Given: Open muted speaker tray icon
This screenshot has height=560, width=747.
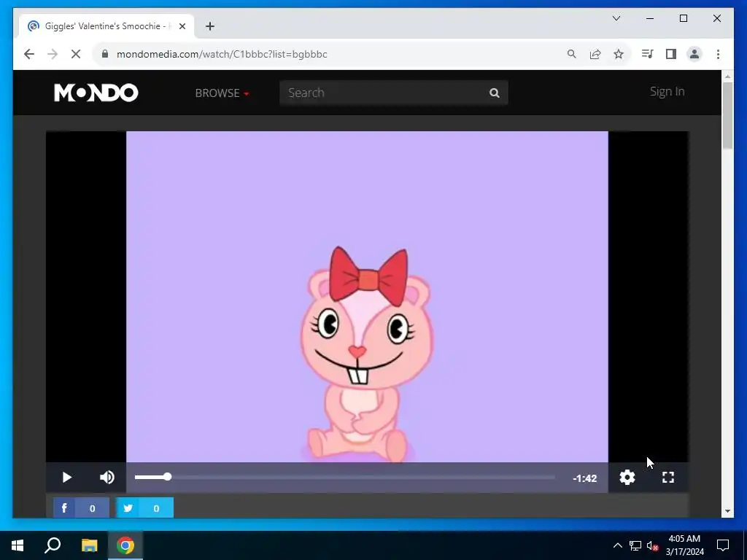Looking at the screenshot, I should 653,545.
